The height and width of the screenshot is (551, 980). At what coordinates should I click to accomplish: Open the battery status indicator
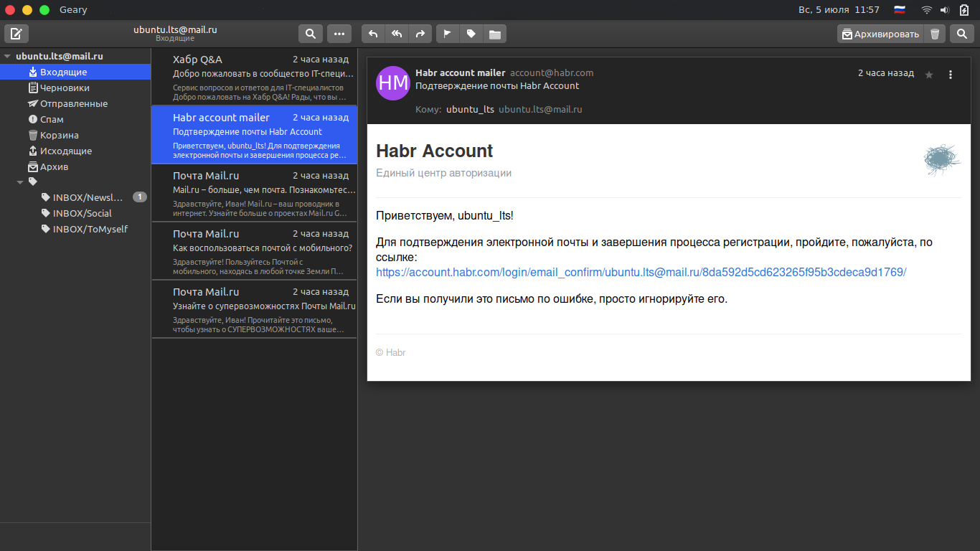coord(964,10)
